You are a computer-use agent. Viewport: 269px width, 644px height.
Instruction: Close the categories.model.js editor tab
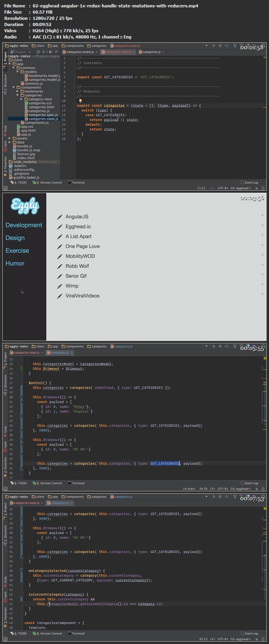(96, 52)
